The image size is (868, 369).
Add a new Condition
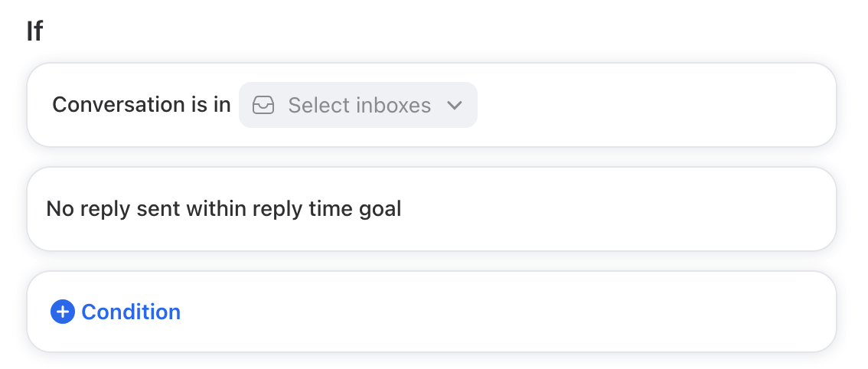(115, 312)
